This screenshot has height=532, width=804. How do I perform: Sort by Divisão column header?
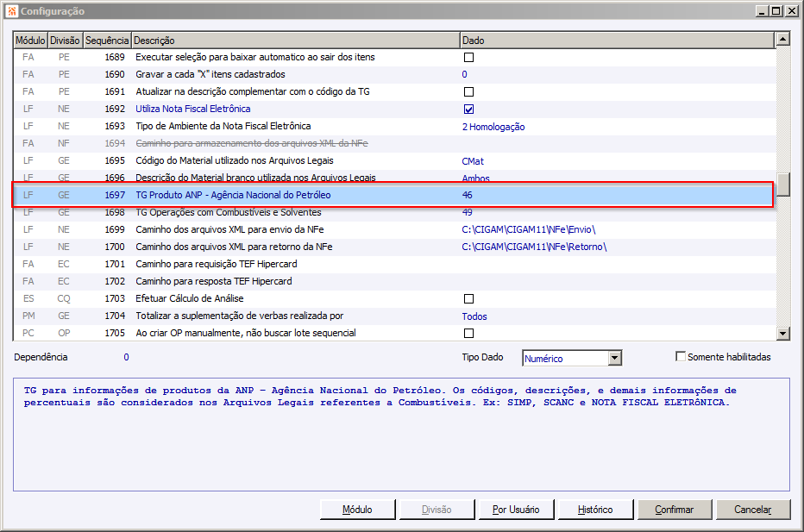(x=65, y=41)
